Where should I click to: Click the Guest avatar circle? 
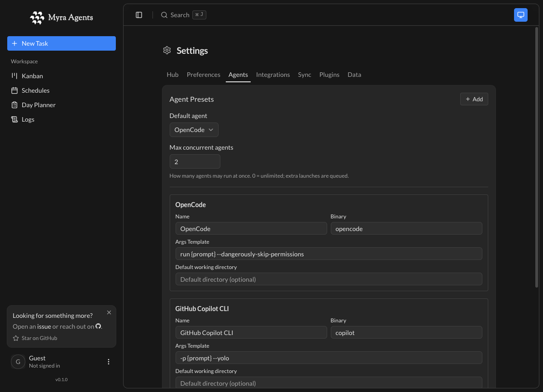18,362
